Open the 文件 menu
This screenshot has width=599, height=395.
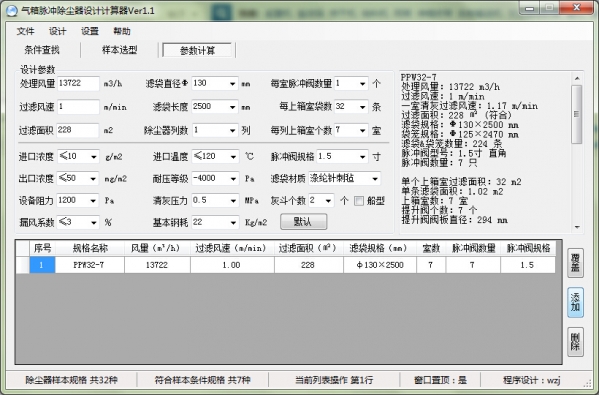(25, 31)
